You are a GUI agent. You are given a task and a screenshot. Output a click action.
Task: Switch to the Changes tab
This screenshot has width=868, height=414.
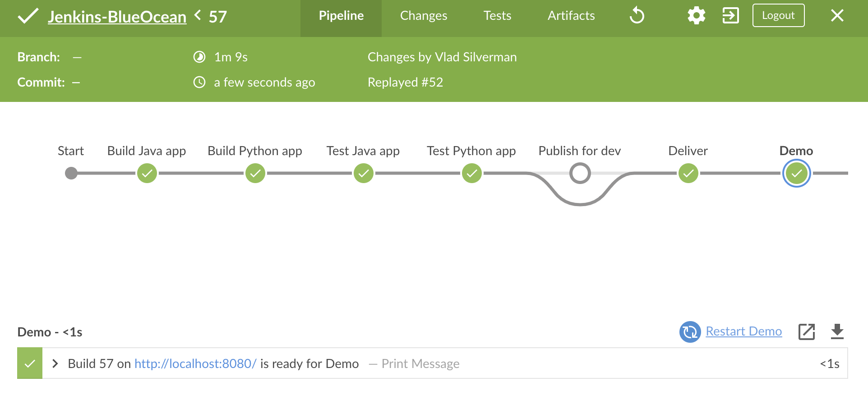pyautogui.click(x=424, y=16)
